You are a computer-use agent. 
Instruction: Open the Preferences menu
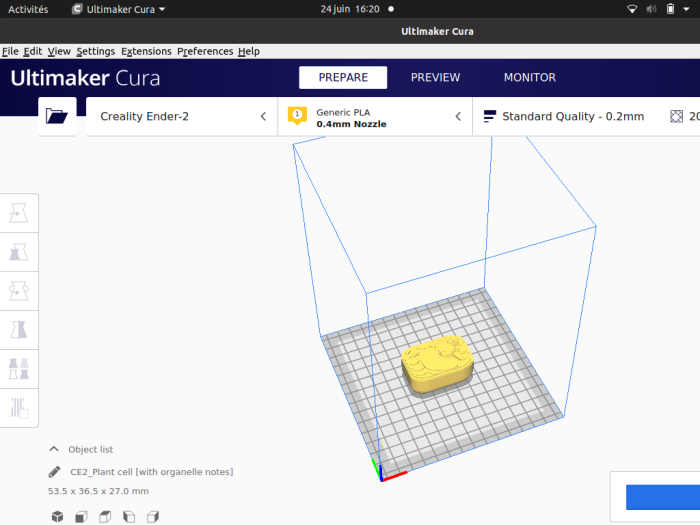pyautogui.click(x=205, y=51)
